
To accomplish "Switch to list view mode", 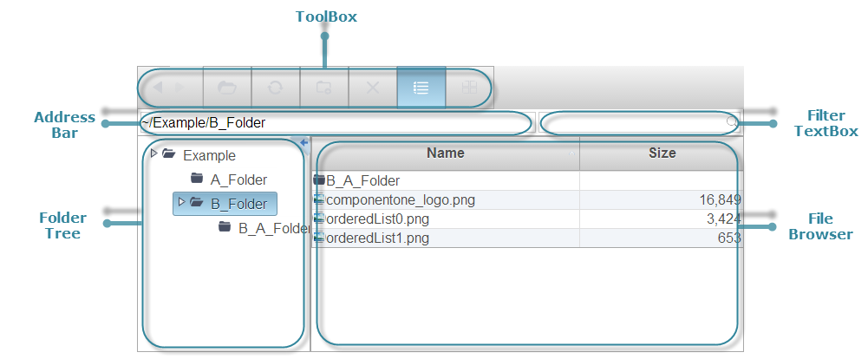I will click(421, 88).
